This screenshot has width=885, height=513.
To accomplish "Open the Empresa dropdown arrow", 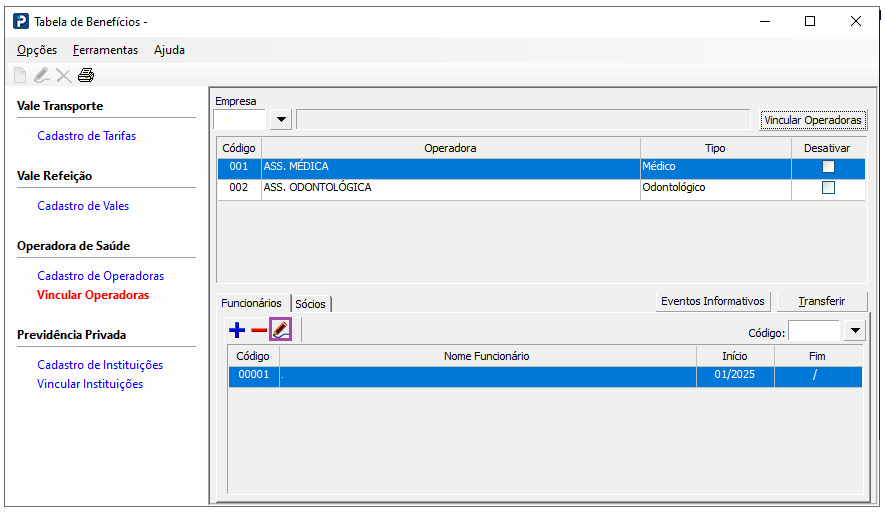I will pos(281,120).
